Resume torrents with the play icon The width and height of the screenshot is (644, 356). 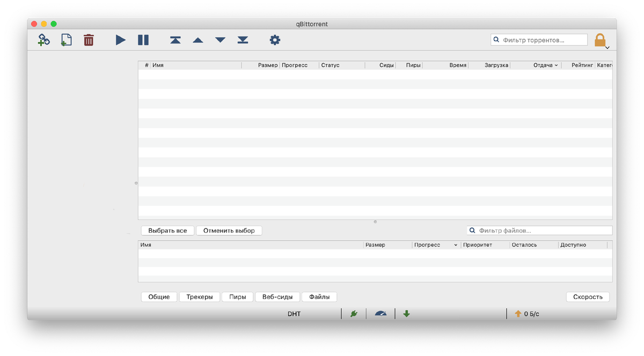[120, 40]
